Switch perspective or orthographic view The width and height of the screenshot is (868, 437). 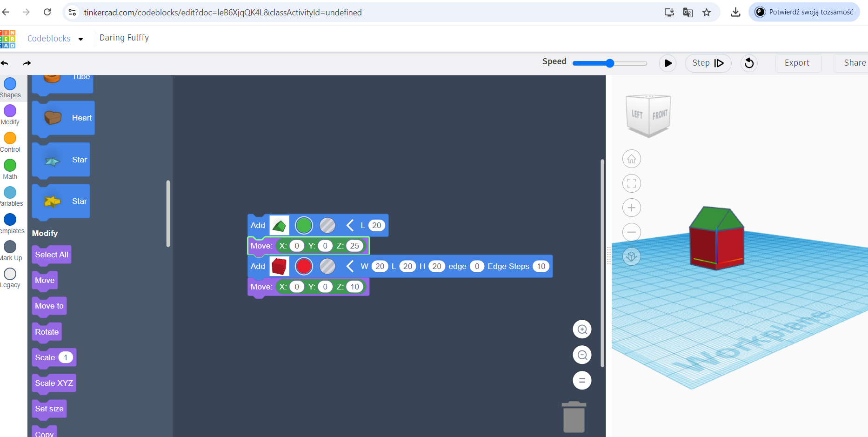pyautogui.click(x=631, y=256)
